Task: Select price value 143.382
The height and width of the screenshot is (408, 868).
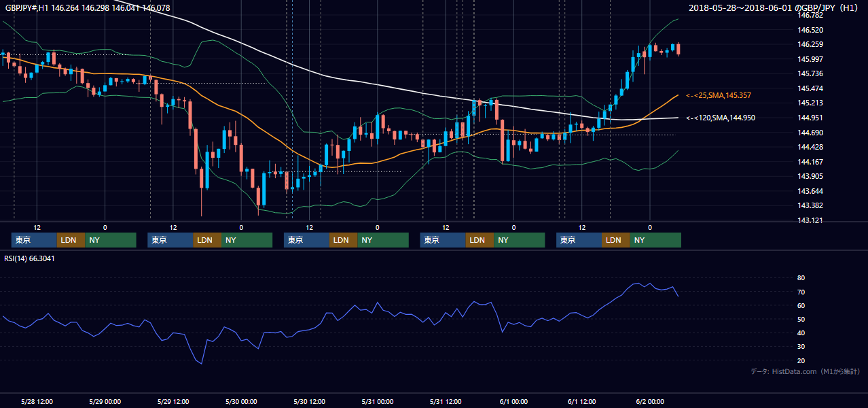Action: [810, 205]
